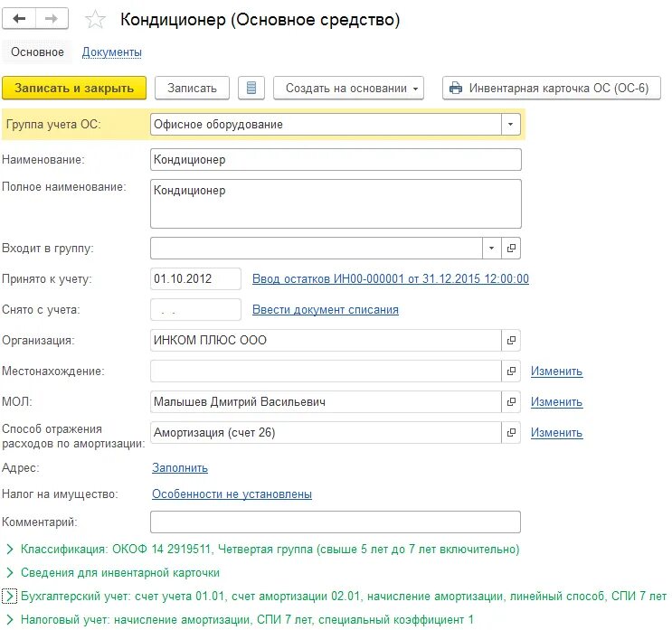Click the back navigation arrow

tap(19, 19)
